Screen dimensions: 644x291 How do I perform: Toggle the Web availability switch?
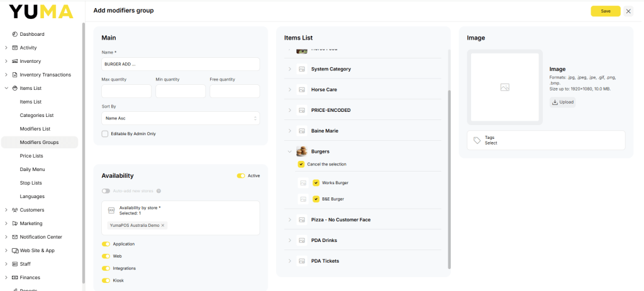[x=106, y=256]
